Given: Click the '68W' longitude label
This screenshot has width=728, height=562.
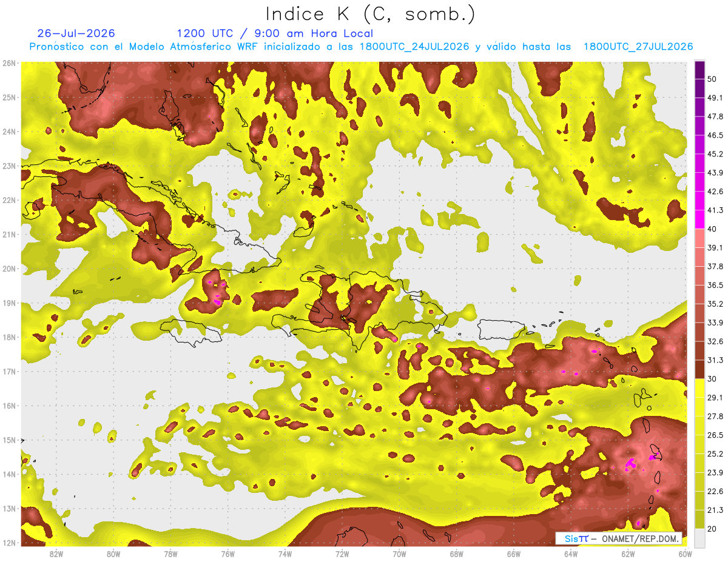Looking at the screenshot, I should pos(457,554).
